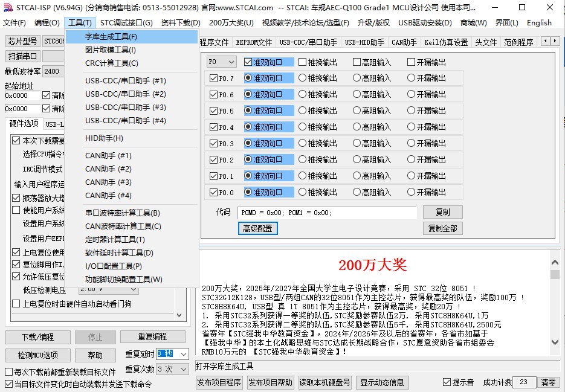Click the 重复编程 button
Viewport: 565px width, 392px height.
click(152, 337)
